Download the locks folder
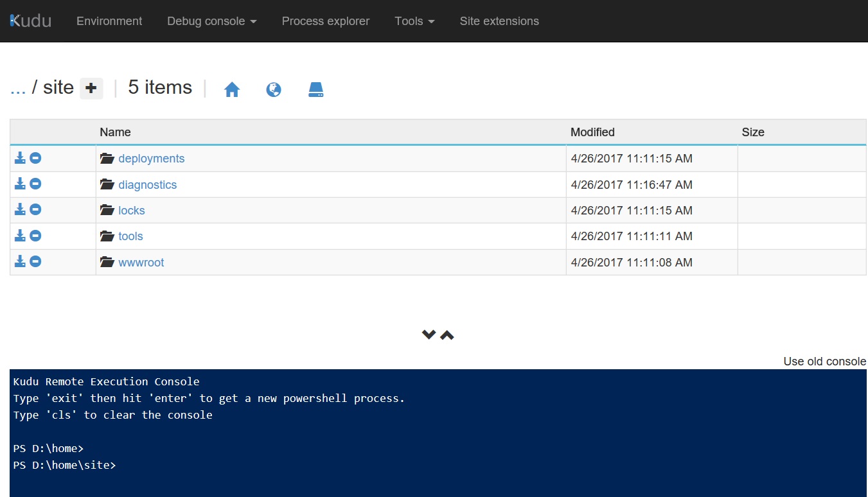The image size is (868, 497). (x=20, y=210)
